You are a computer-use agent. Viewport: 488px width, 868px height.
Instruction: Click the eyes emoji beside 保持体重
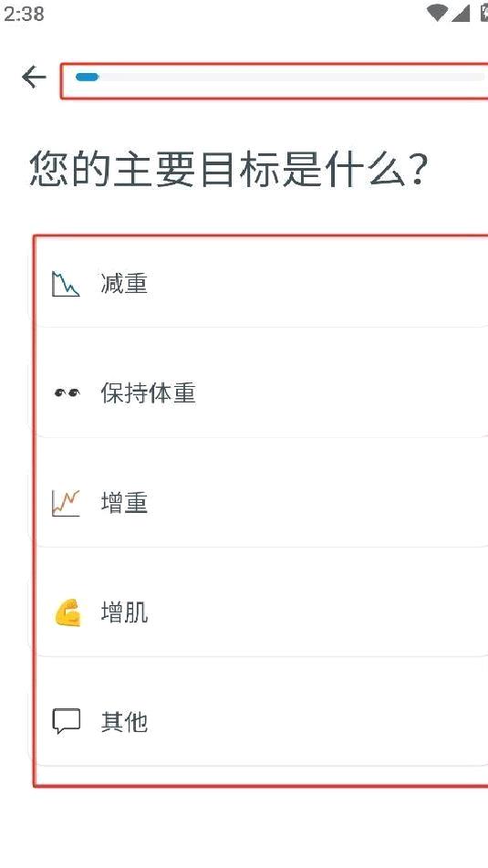[67, 393]
